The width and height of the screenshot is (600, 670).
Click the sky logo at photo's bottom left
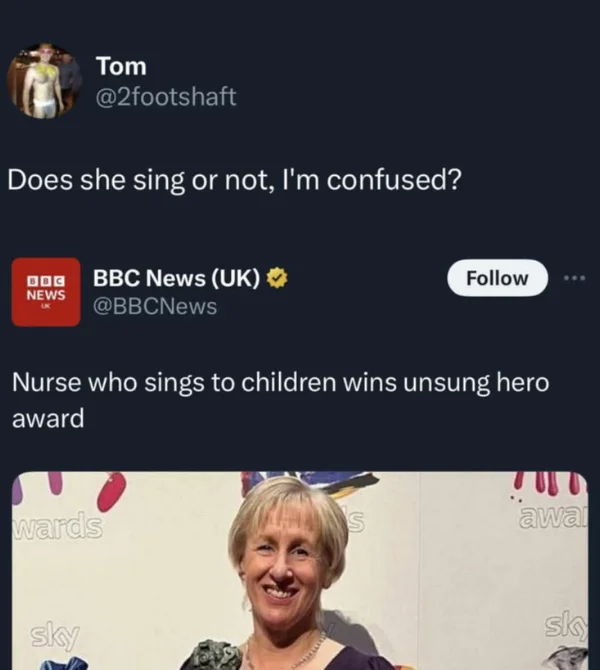tap(50, 635)
